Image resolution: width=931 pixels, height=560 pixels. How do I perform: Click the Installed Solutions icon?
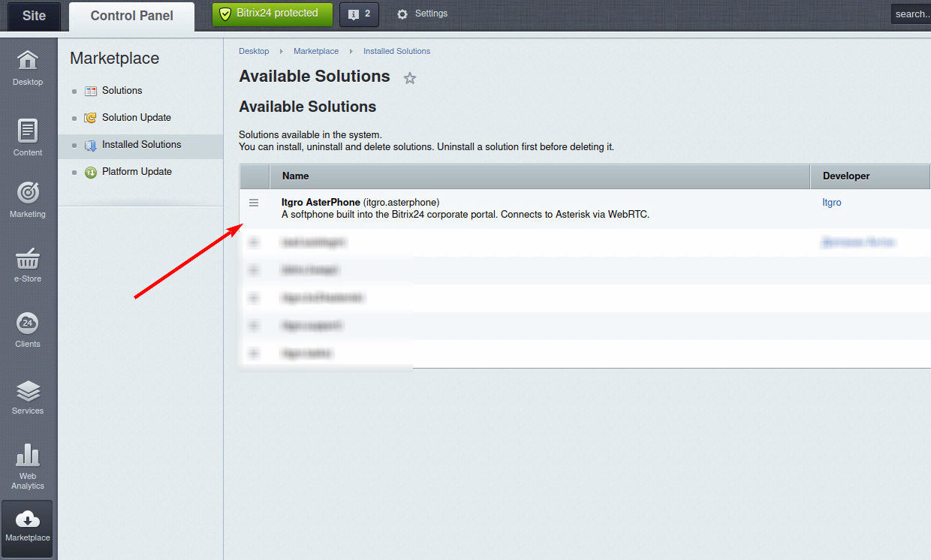click(91, 145)
